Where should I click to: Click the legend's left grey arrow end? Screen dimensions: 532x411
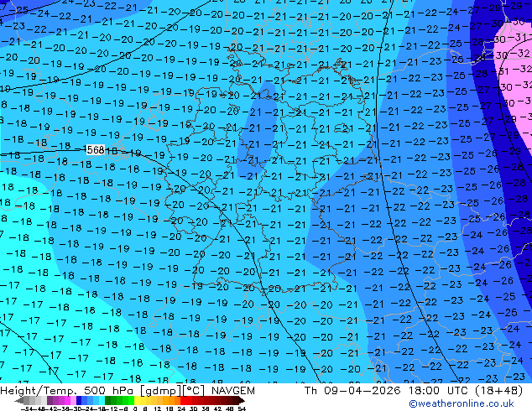18,400
